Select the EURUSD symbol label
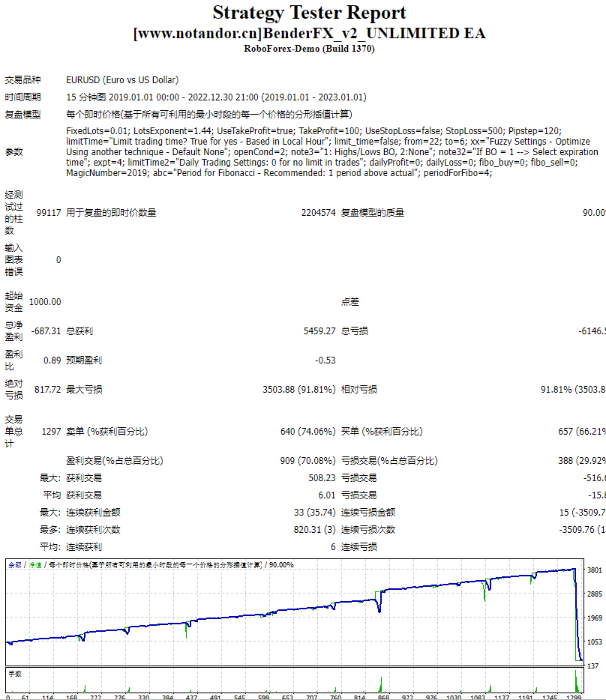 [x=82, y=79]
